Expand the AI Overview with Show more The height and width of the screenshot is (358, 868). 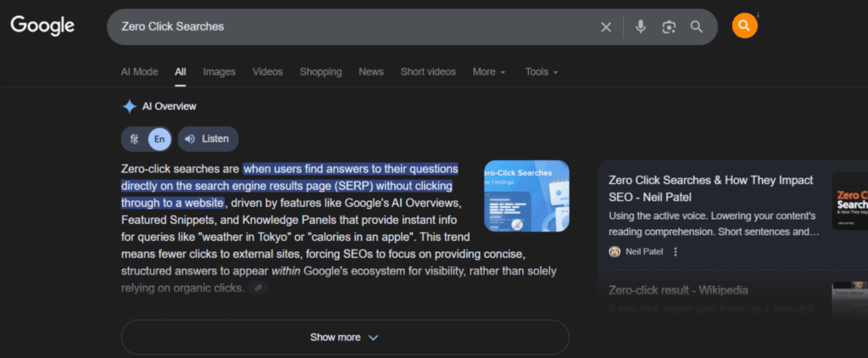tap(344, 337)
